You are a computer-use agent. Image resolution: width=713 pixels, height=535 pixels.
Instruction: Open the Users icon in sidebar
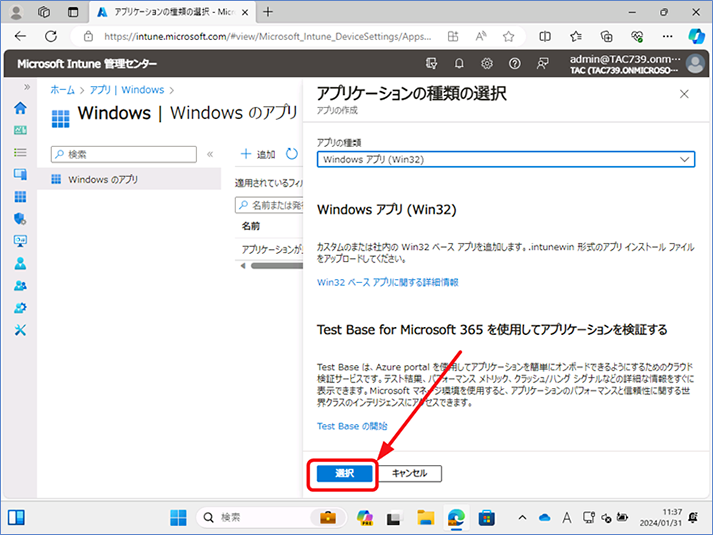(x=20, y=263)
